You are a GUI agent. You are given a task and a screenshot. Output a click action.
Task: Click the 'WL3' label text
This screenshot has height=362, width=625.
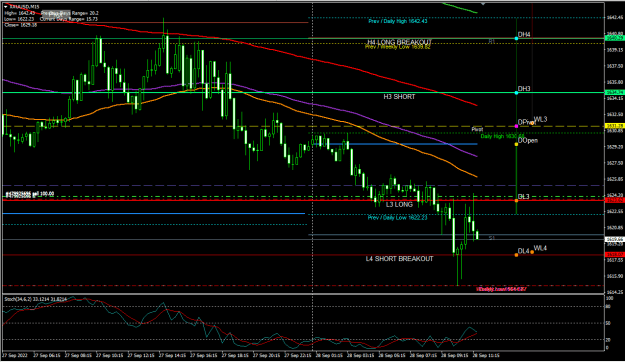pyautogui.click(x=540, y=119)
